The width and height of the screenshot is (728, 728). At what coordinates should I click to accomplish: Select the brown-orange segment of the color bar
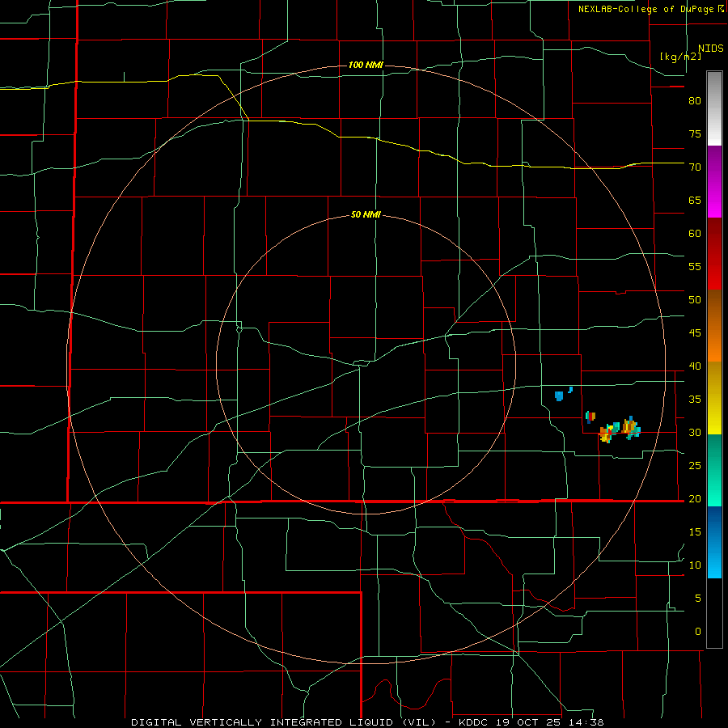714,325
